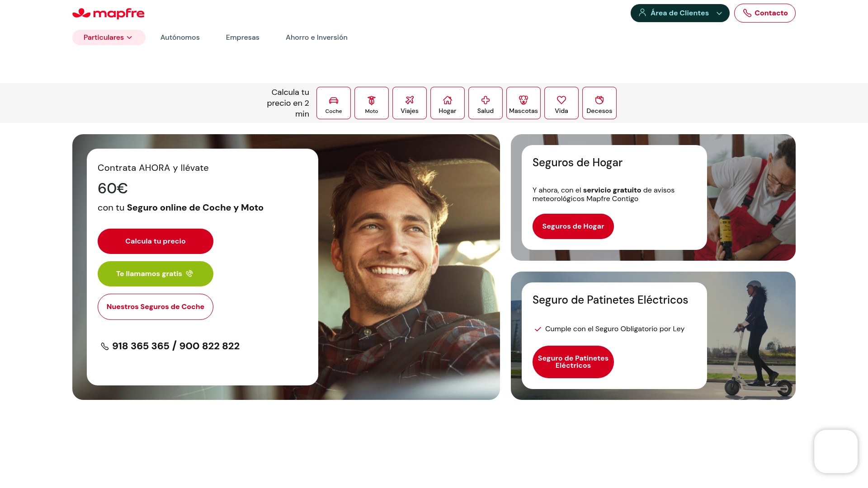Open the Empresas section
868x488 pixels.
[x=243, y=38]
